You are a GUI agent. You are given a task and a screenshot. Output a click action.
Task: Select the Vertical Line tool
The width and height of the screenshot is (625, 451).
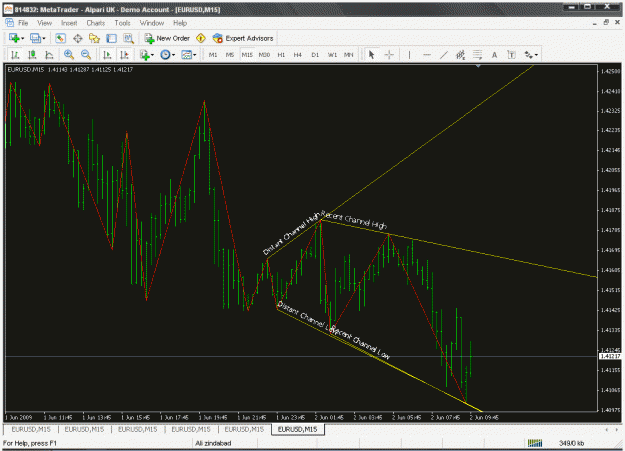[x=409, y=55]
